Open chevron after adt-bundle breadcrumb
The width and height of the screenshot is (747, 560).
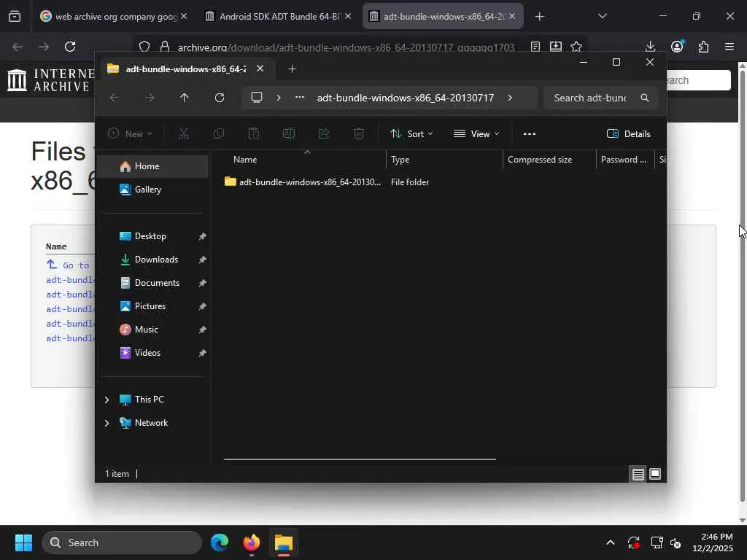510,98
